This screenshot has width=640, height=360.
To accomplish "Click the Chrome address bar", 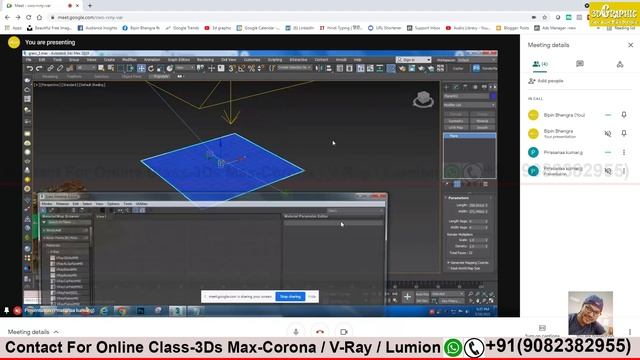I will 286,18.
